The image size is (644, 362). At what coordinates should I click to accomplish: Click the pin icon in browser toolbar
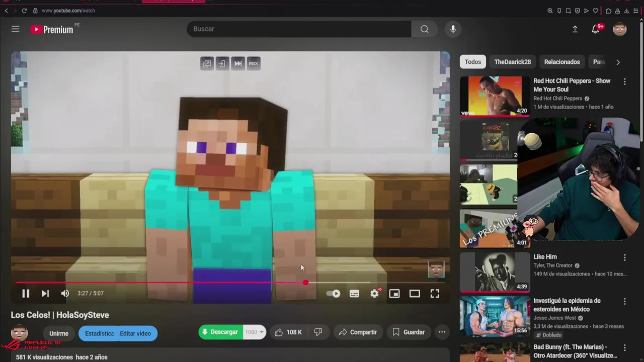(x=559, y=11)
